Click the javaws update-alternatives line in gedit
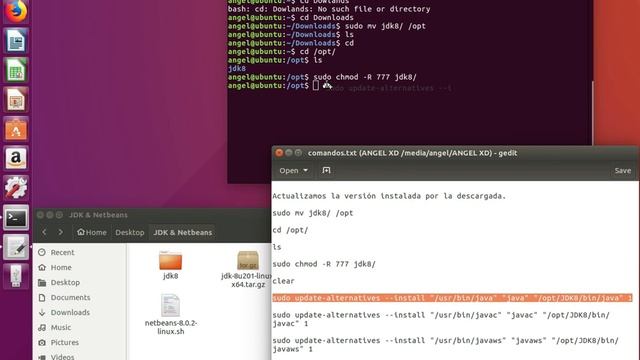640x360 pixels. click(445, 344)
